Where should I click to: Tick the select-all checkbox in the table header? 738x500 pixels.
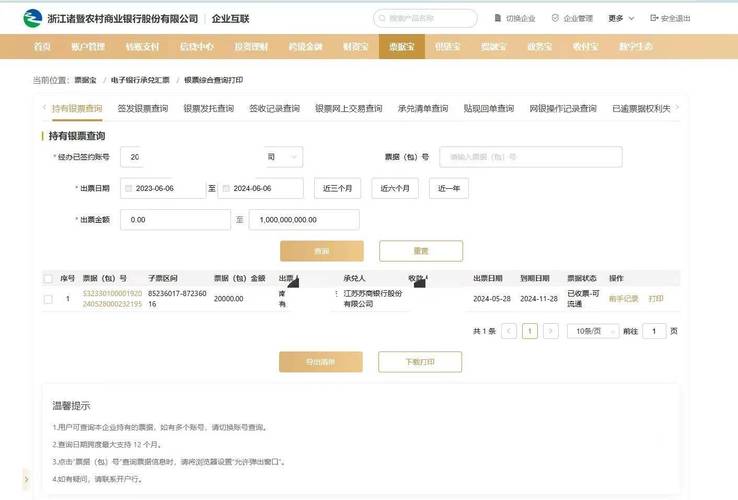coord(48,279)
